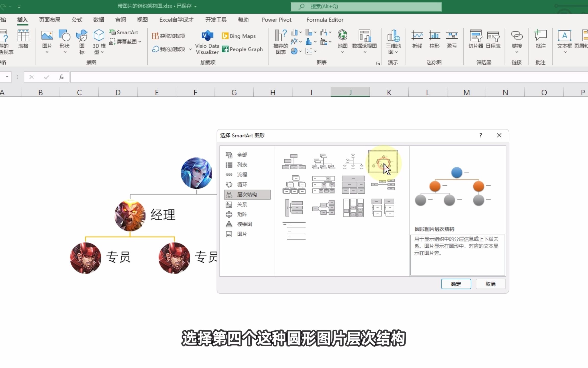Expand the 我的加载项 dropdown arrow
Image resolution: width=588 pixels, height=368 pixels.
190,49
